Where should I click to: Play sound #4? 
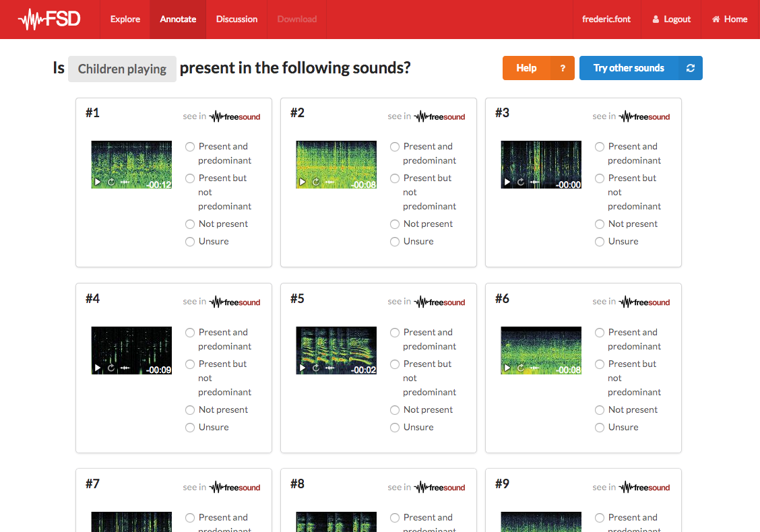(x=98, y=368)
